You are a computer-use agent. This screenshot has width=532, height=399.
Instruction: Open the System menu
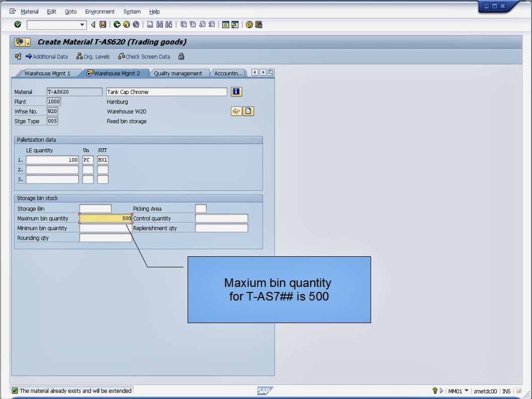point(132,12)
